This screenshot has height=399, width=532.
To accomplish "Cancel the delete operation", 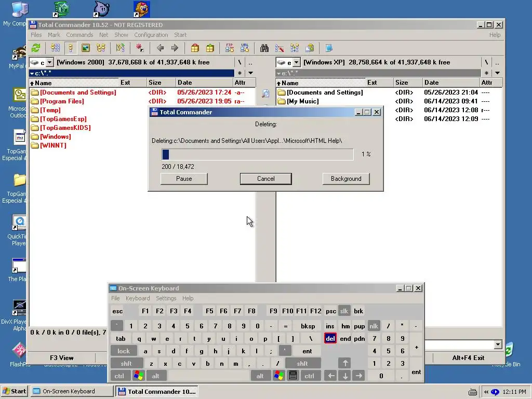I will point(265,179).
